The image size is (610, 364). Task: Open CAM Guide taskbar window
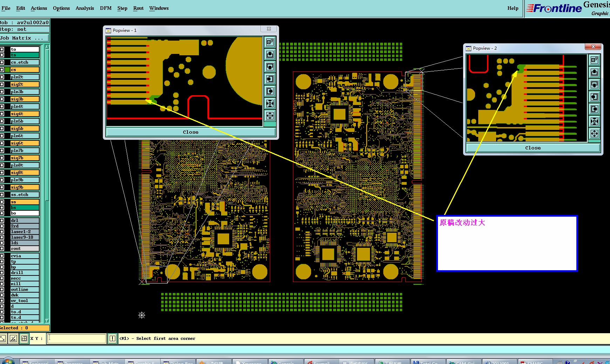click(463, 362)
